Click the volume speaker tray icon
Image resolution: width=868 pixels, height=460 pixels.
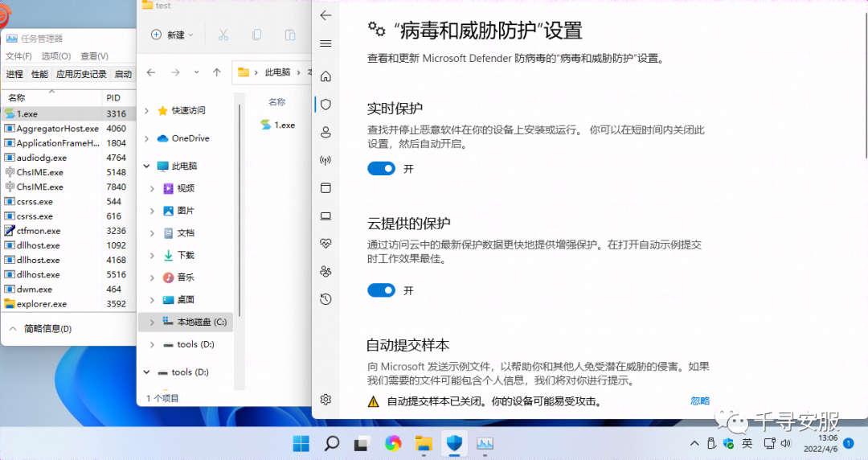coord(786,443)
